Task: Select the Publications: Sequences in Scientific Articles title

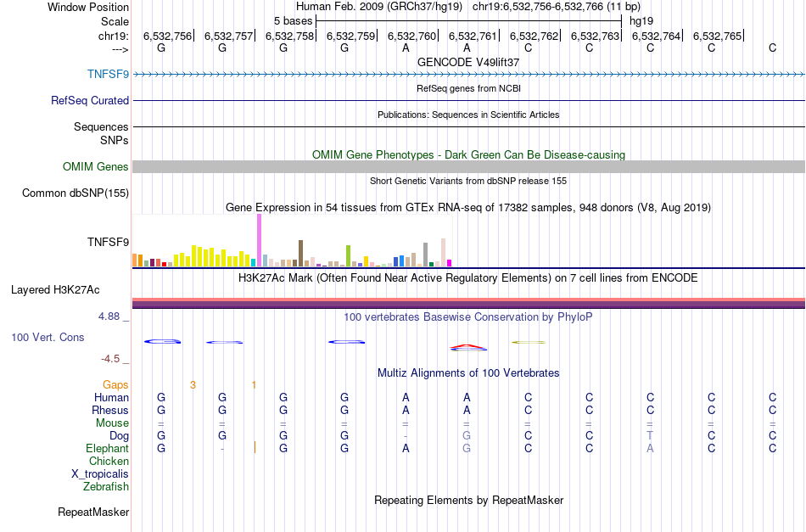Action: (x=468, y=115)
